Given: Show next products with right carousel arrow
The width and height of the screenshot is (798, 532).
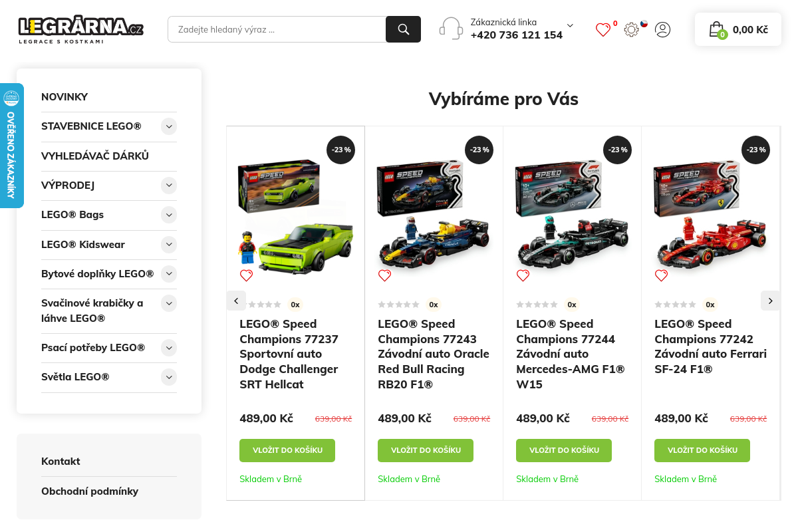Looking at the screenshot, I should (x=770, y=301).
